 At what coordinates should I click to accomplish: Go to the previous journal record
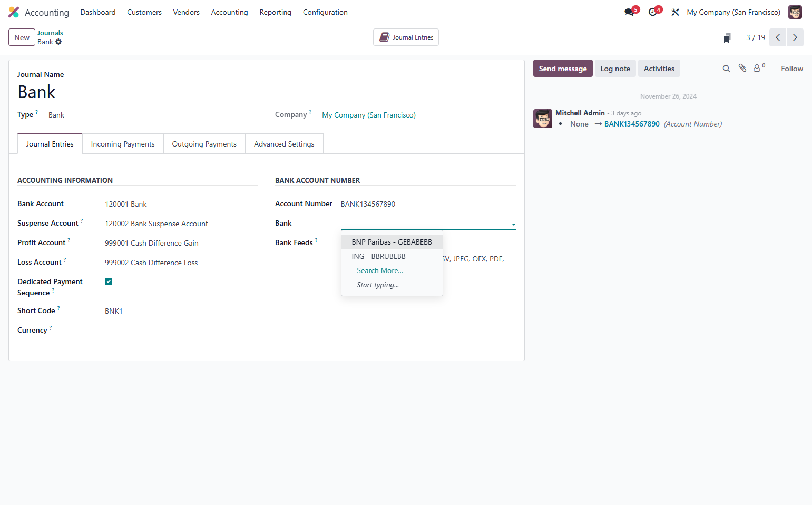pos(778,37)
